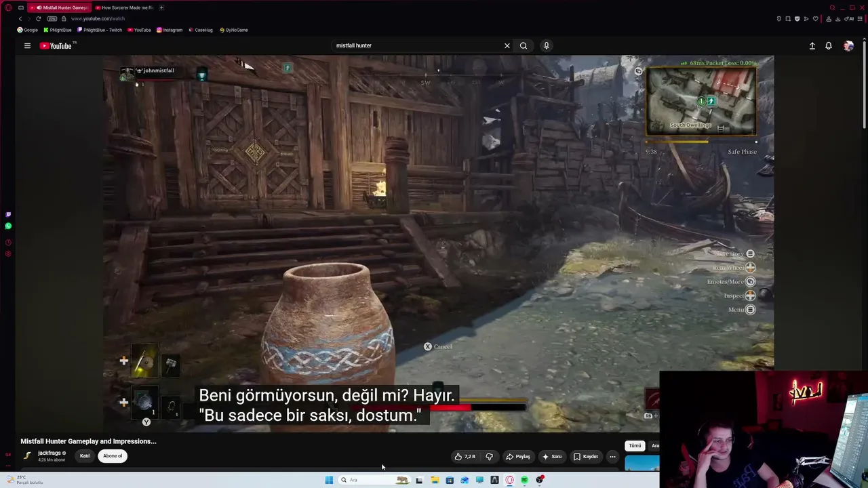Open the YouTube account avatar menu

pos(848,45)
